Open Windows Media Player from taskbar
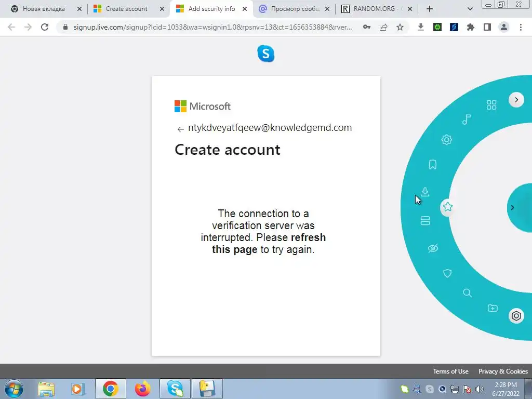The height and width of the screenshot is (399, 532). coord(78,389)
